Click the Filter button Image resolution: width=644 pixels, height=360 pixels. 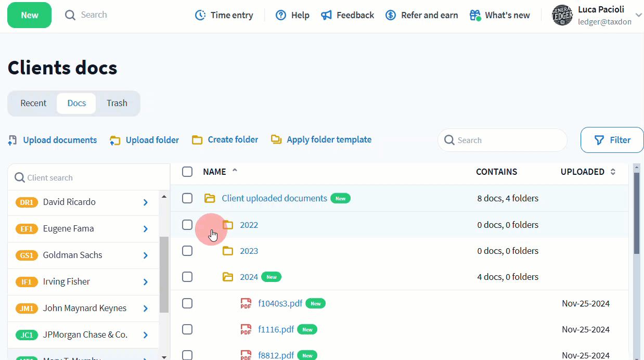[612, 140]
